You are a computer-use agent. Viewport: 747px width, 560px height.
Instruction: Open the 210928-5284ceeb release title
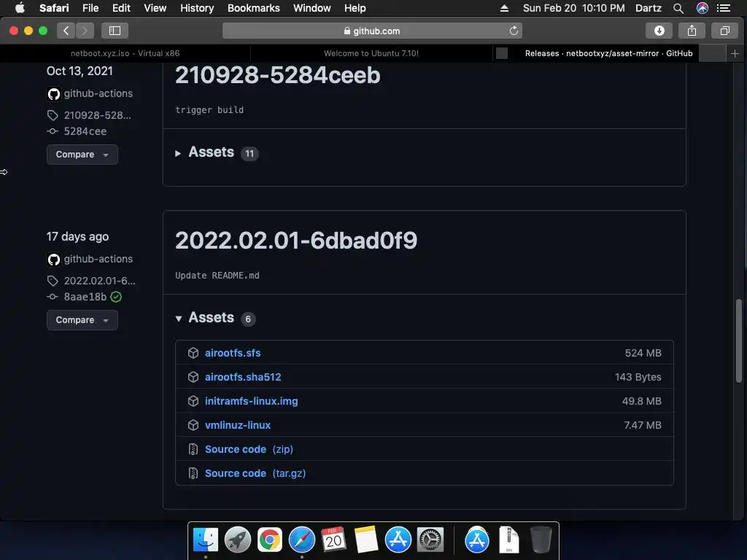(278, 75)
